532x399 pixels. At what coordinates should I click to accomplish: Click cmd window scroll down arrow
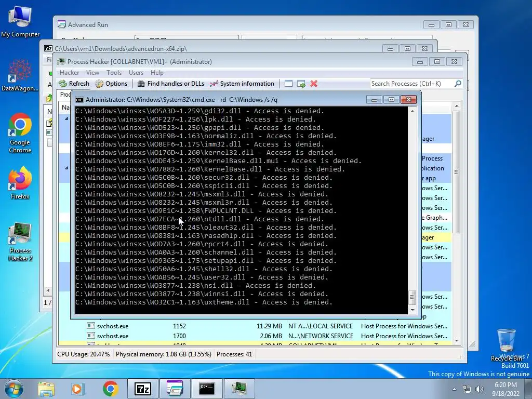point(413,310)
